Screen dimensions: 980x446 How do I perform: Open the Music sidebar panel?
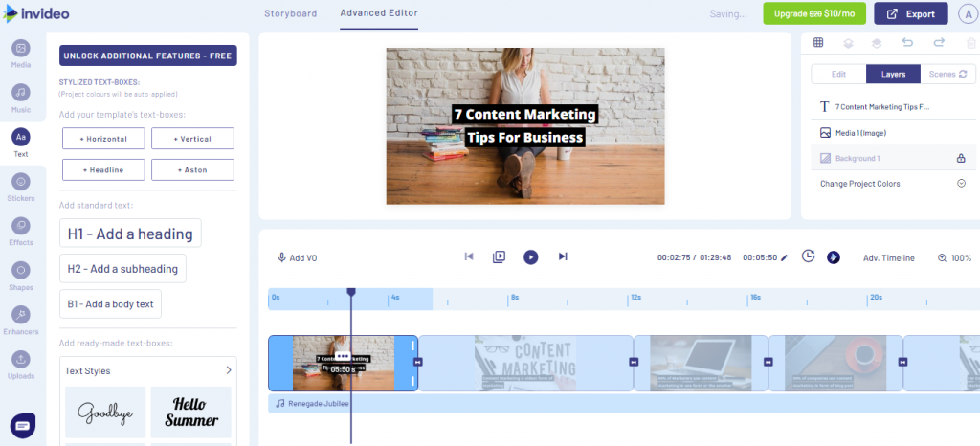tap(21, 98)
